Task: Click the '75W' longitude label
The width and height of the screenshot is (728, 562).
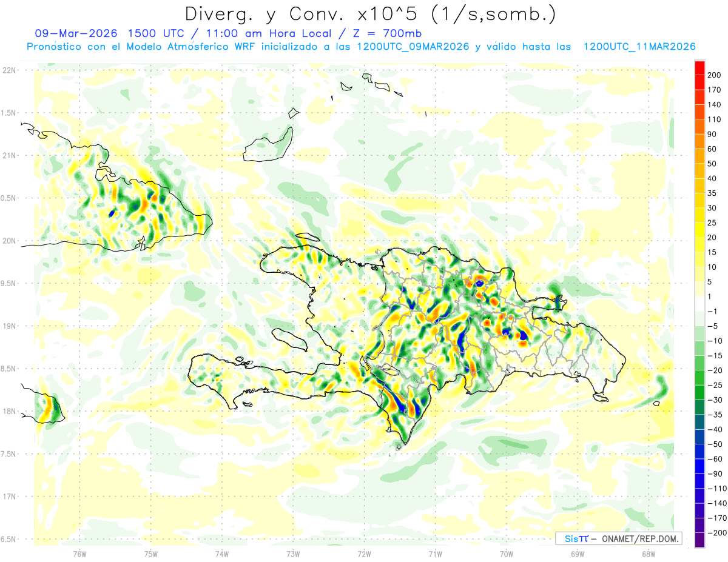Action: click(151, 554)
